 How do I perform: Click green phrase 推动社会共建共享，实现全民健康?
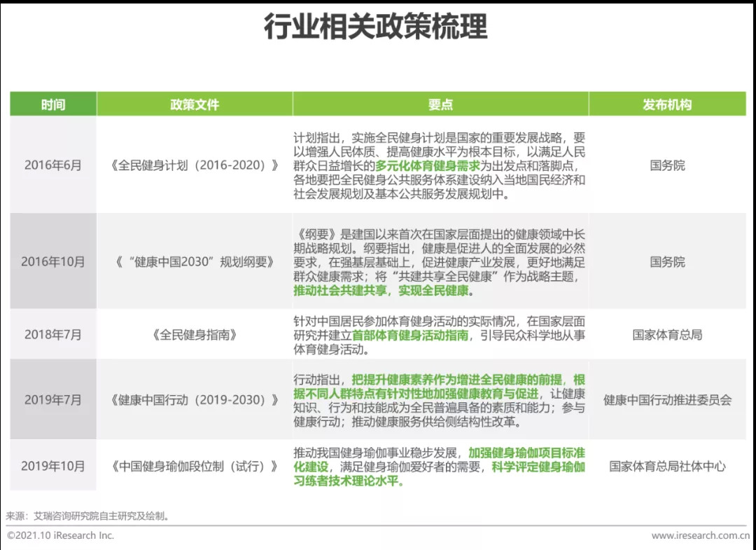coord(381,291)
